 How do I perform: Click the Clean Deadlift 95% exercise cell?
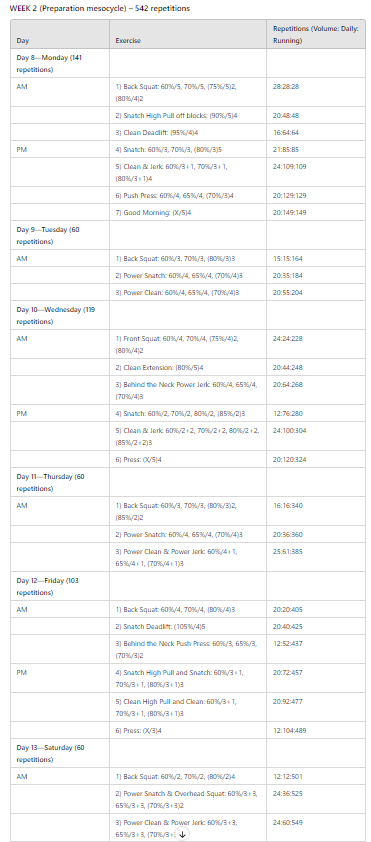tap(188, 132)
